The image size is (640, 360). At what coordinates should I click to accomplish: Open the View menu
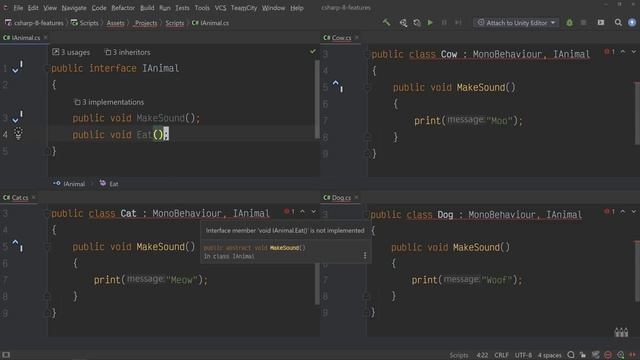pyautogui.click(x=50, y=8)
